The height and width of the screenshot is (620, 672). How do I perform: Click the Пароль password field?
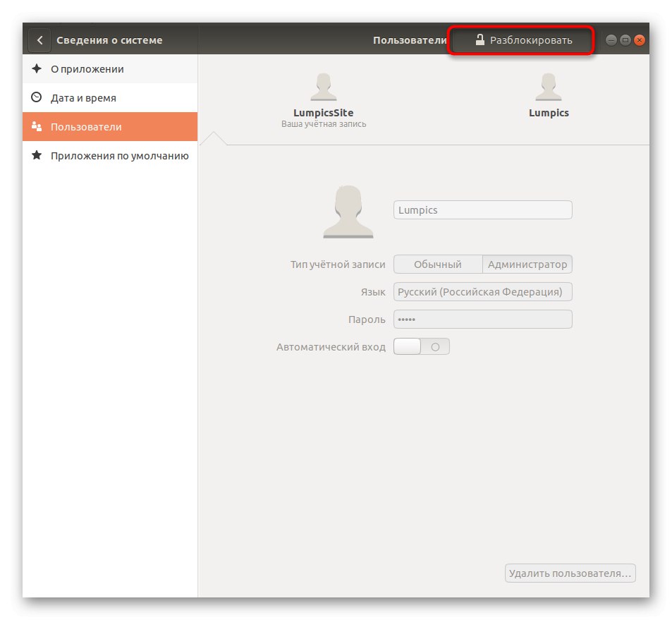(482, 320)
